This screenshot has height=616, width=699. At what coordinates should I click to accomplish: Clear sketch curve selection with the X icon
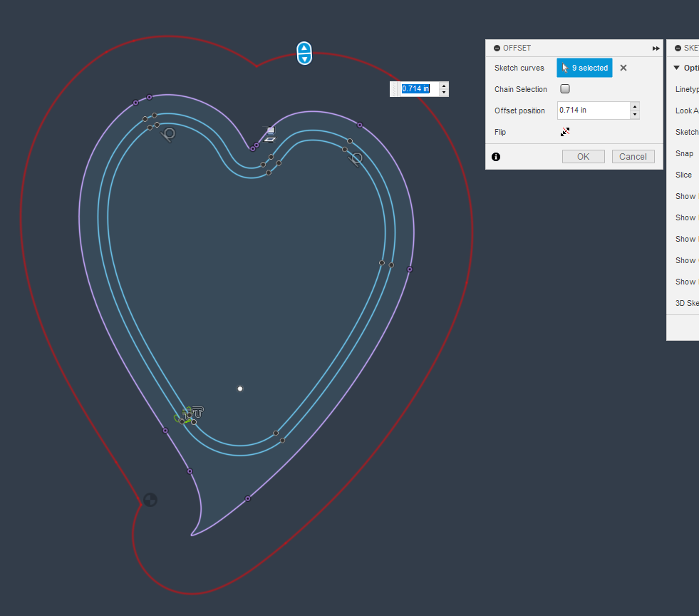coord(623,68)
